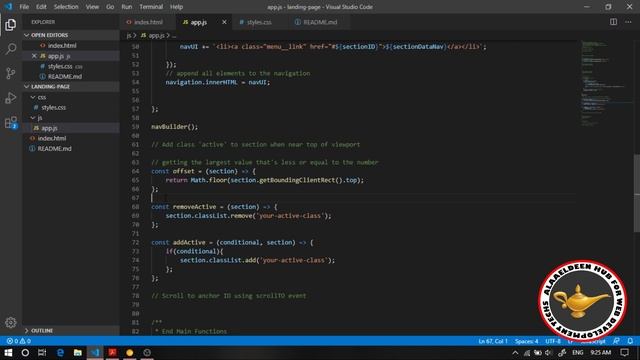Show hidden system tray icons
640x360 pixels.
pyautogui.click(x=515, y=353)
